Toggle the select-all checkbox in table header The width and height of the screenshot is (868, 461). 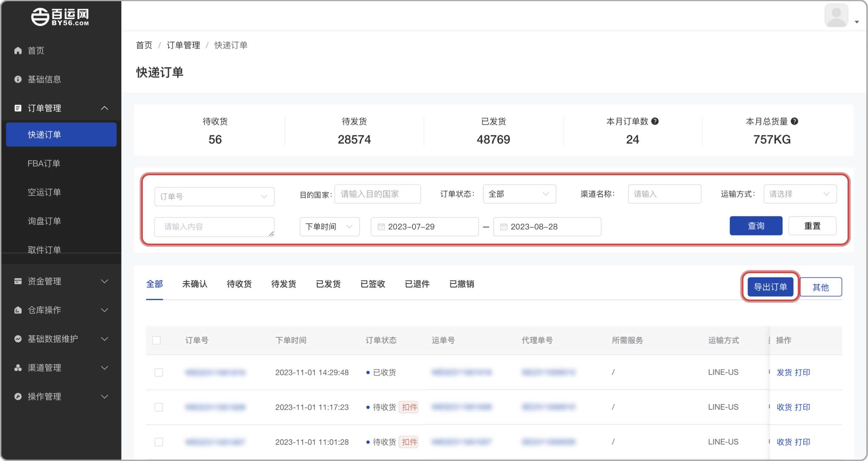[157, 340]
